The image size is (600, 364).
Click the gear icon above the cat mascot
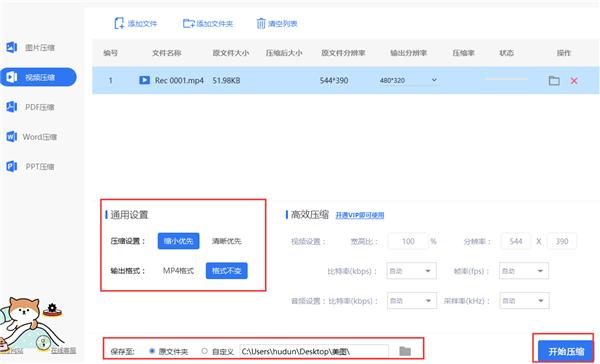(x=52, y=309)
